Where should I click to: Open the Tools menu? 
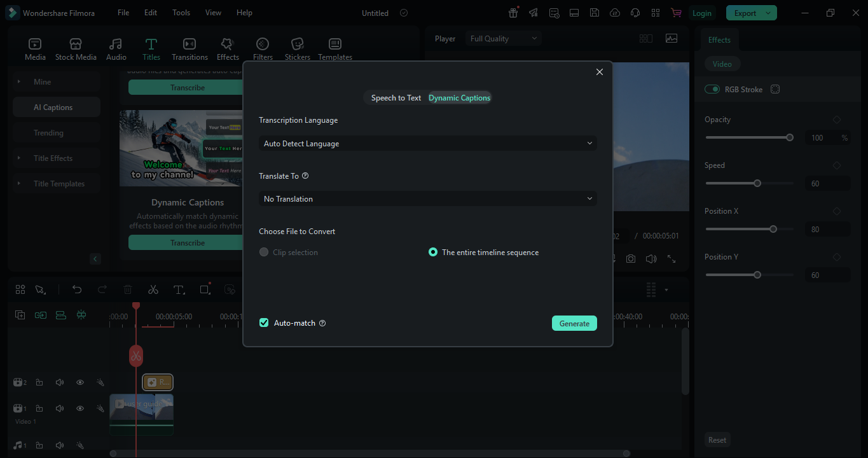tap(181, 13)
